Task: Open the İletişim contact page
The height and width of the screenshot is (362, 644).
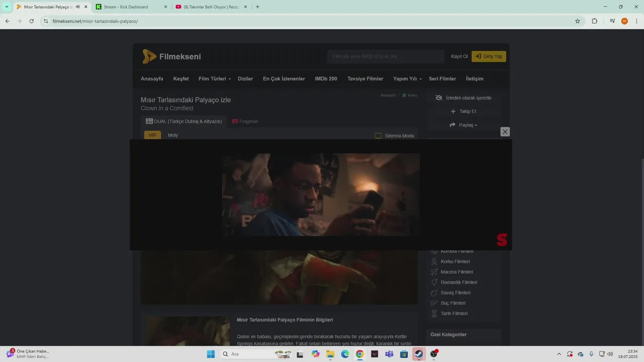Action: pos(474,79)
